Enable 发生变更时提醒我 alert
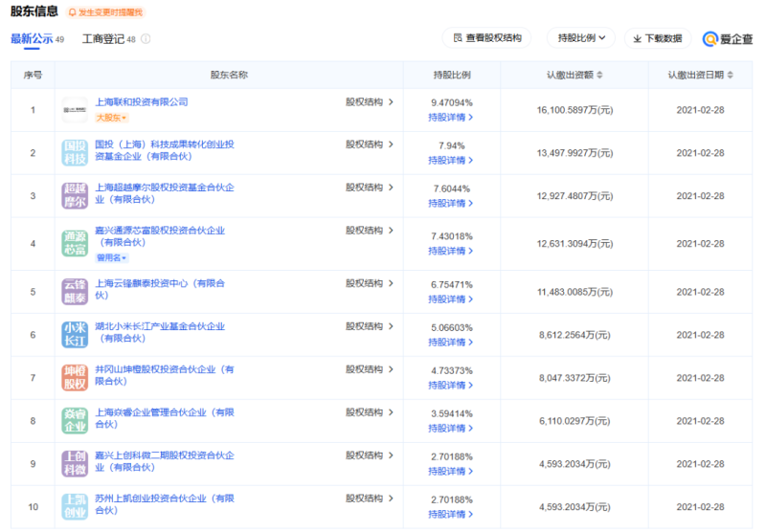Image resolution: width=766 pixels, height=532 pixels. (x=105, y=12)
